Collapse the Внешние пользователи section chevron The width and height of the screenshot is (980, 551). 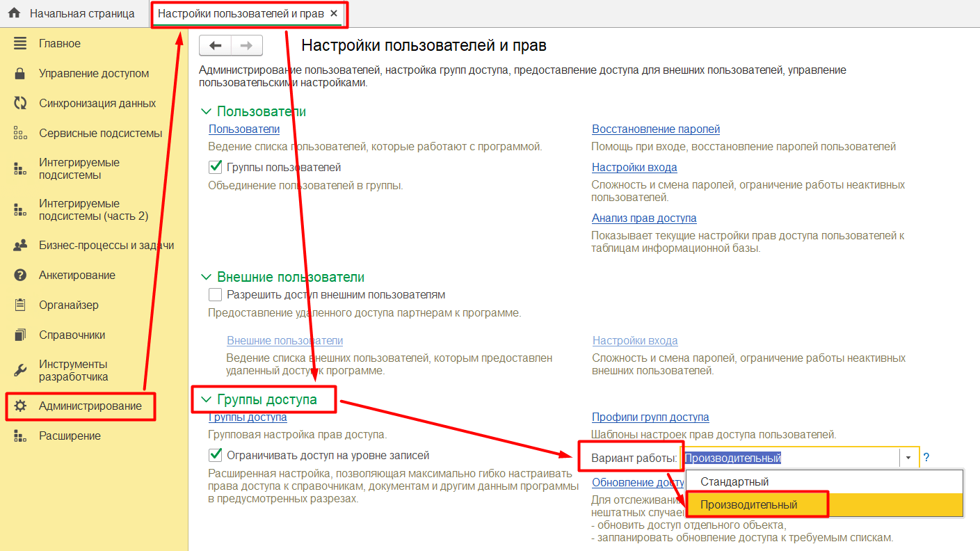(x=206, y=277)
